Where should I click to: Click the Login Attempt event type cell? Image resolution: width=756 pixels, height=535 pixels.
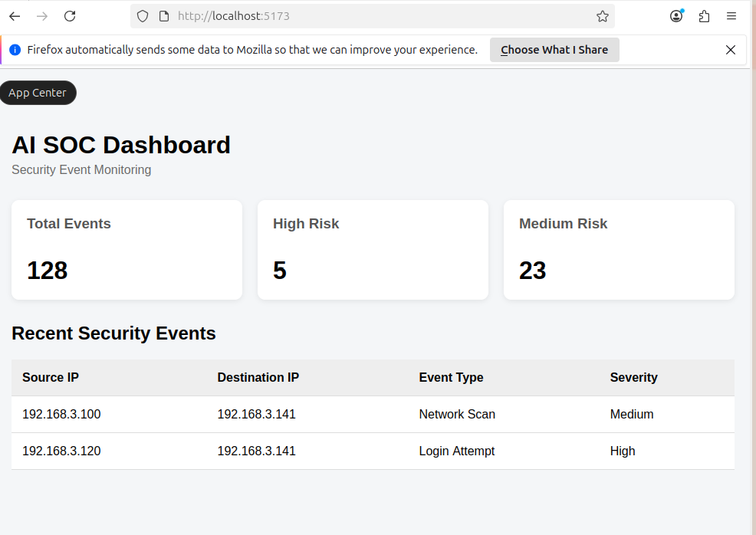(x=457, y=451)
